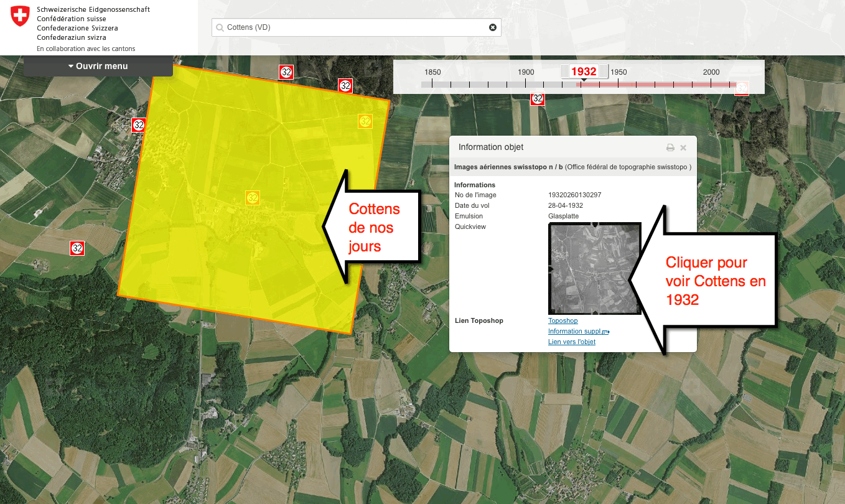The width and height of the screenshot is (845, 504).
Task: Clear the Cottens (VD) search text
Action: [493, 27]
